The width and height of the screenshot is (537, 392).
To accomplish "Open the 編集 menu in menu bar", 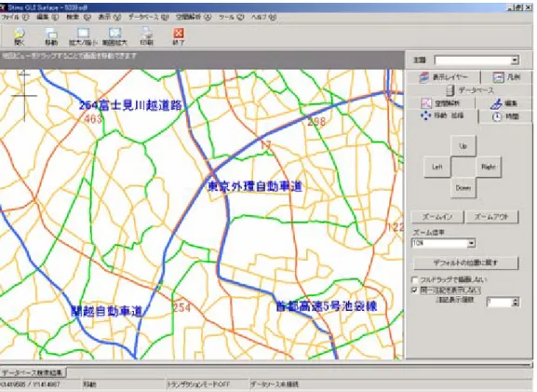I will pyautogui.click(x=47, y=17).
